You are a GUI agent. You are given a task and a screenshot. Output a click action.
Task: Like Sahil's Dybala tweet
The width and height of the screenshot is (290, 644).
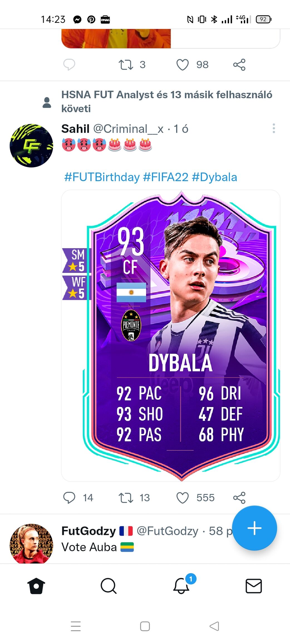coord(183,498)
